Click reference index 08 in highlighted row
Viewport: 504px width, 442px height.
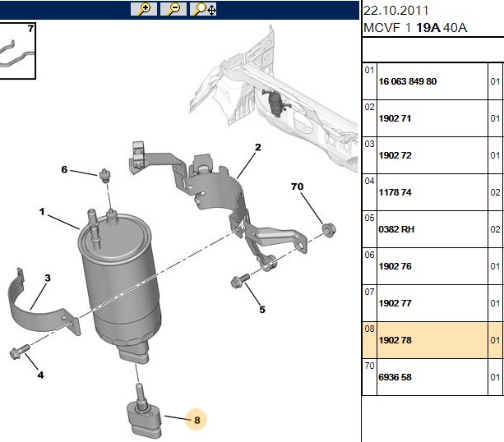[x=370, y=329]
